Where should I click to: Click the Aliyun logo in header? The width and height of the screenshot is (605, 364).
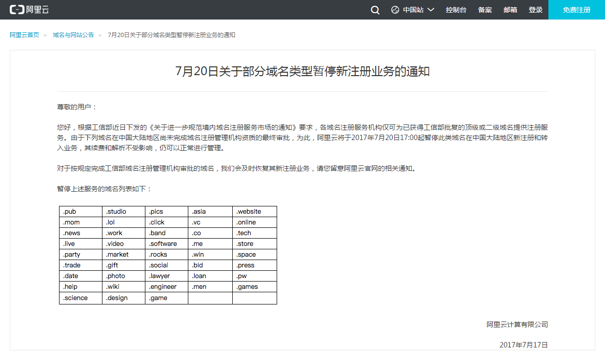[29, 10]
